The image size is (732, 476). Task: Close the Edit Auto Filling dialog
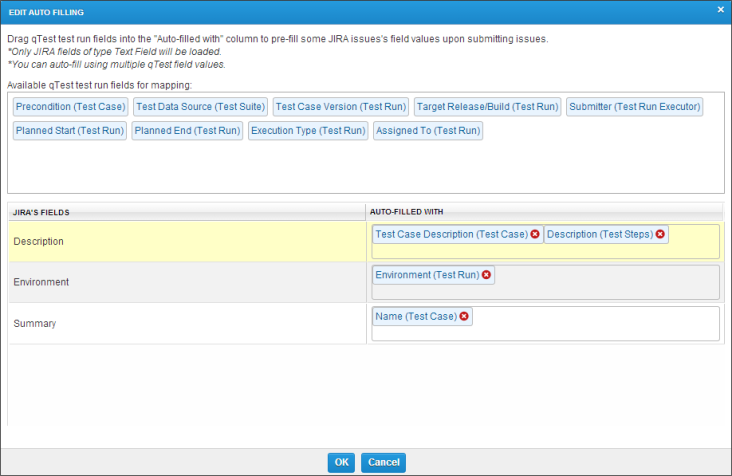click(x=721, y=9)
